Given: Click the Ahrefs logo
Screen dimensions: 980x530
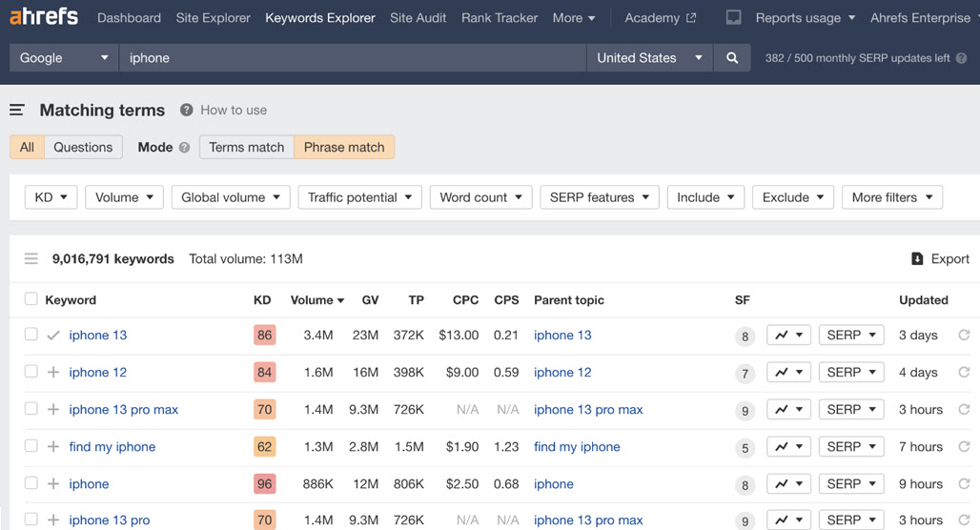Looking at the screenshot, I should pyautogui.click(x=44, y=16).
